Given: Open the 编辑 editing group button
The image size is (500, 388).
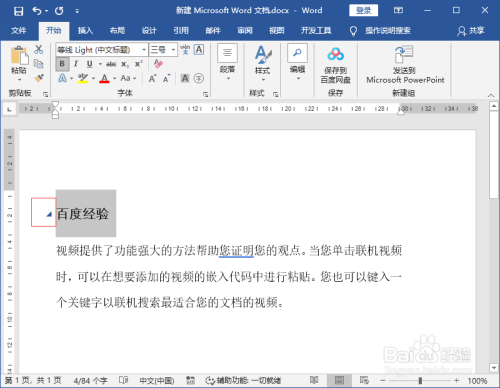Looking at the screenshot, I should click(297, 63).
